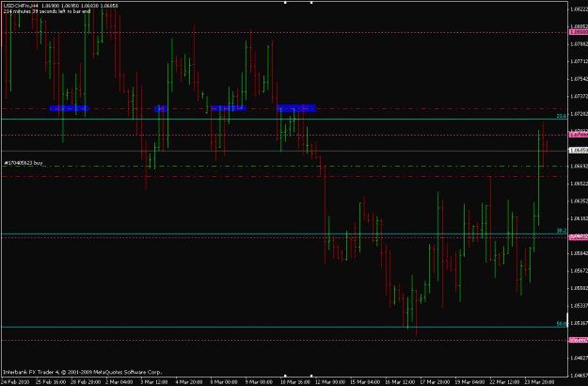Image resolution: width=588 pixels, height=386 pixels.
Task: Click the topmost pink 1.0800 price tag
Action: (579, 32)
